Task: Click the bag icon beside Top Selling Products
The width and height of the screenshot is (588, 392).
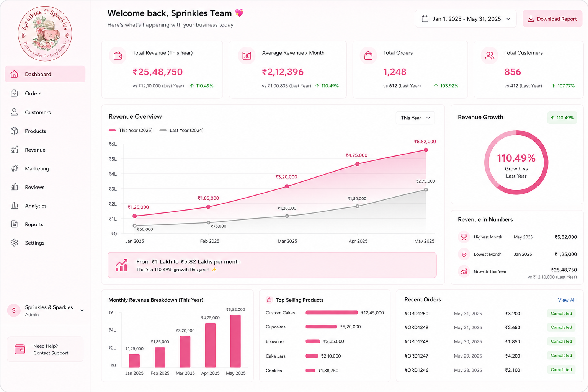Action: click(x=269, y=300)
